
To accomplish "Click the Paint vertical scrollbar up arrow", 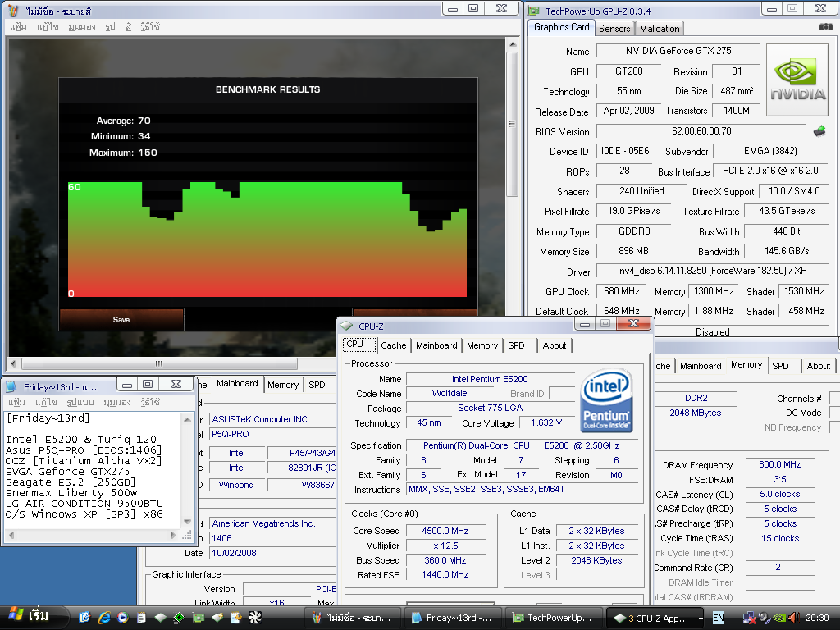I will pyautogui.click(x=513, y=44).
